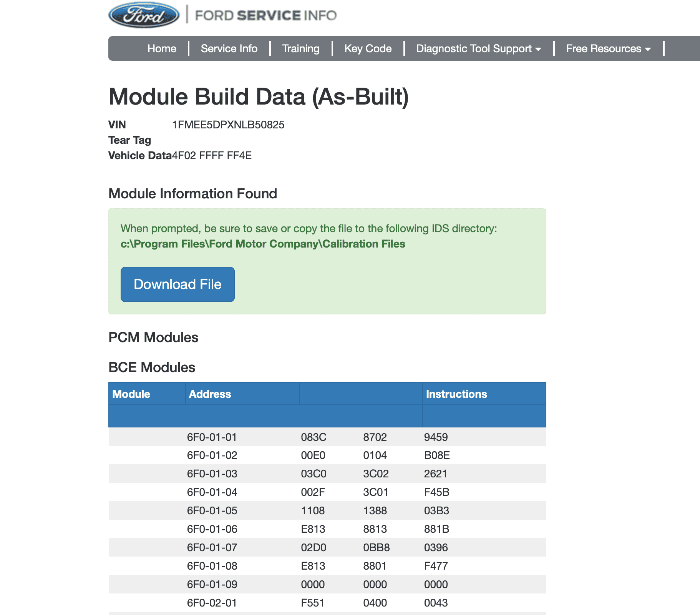Click value F477 in row 6F0-01-08

click(x=436, y=566)
